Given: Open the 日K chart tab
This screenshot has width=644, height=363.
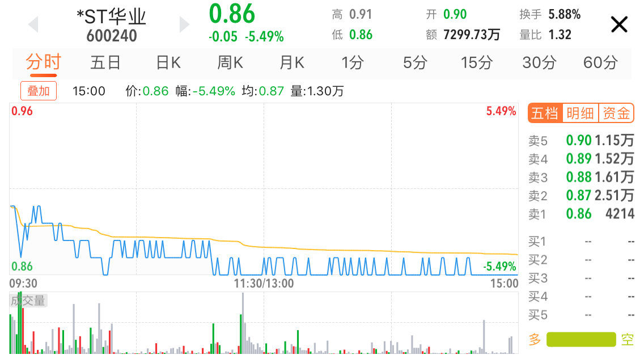Looking at the screenshot, I should [x=168, y=62].
